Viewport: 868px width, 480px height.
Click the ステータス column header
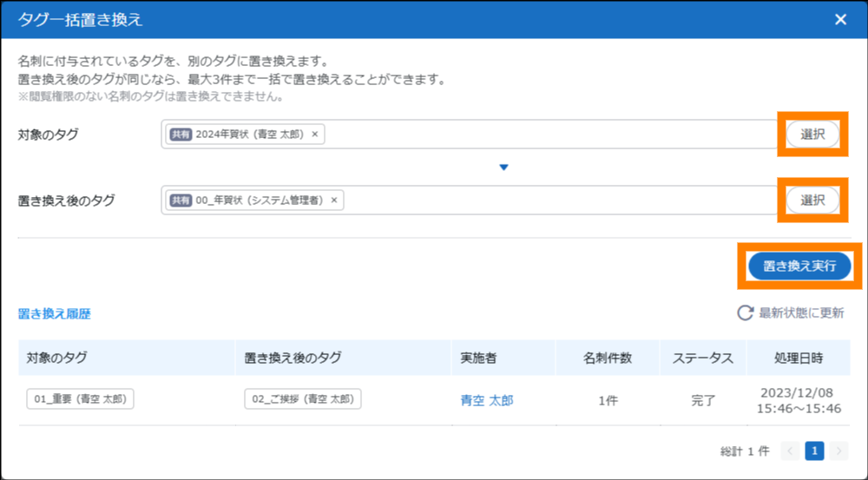(703, 358)
